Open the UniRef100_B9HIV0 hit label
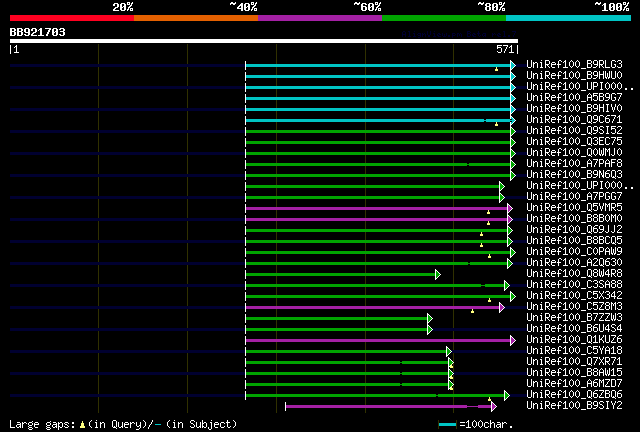640x432 pixels. point(574,109)
